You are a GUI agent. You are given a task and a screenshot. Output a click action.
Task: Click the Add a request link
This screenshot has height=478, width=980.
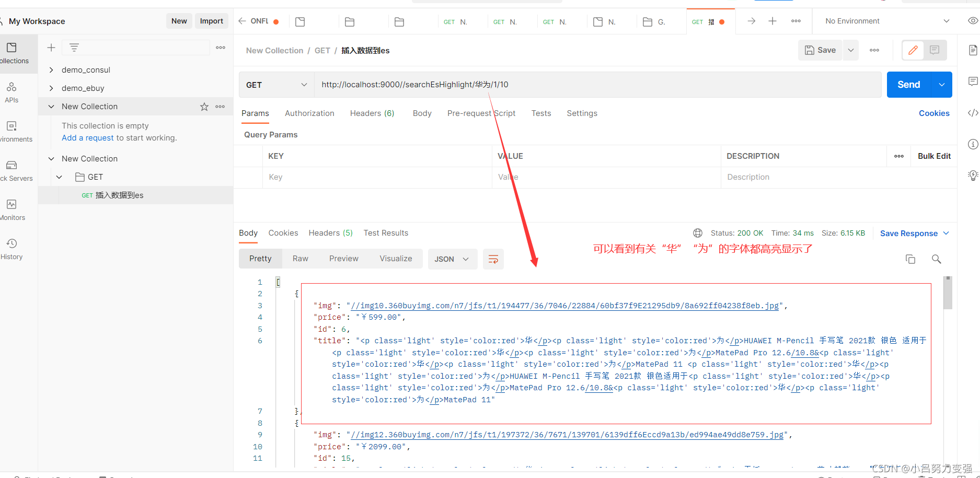click(x=88, y=138)
